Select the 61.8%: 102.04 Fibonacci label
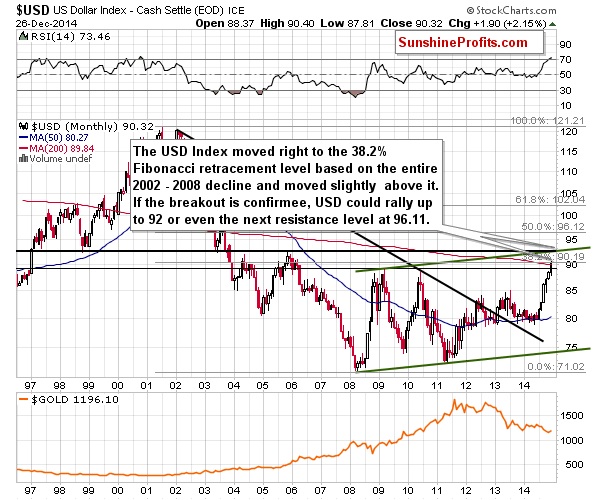The height and width of the screenshot is (500, 600). point(550,199)
